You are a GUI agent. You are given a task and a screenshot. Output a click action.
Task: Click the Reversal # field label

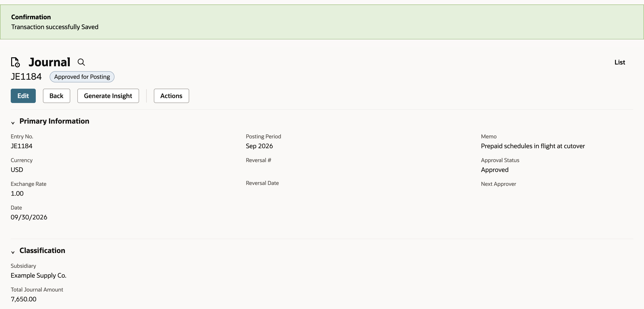[x=258, y=160]
